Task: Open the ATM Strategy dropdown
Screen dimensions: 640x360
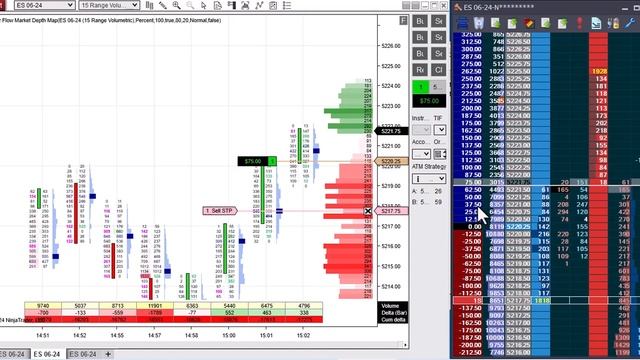Action: coord(429,179)
